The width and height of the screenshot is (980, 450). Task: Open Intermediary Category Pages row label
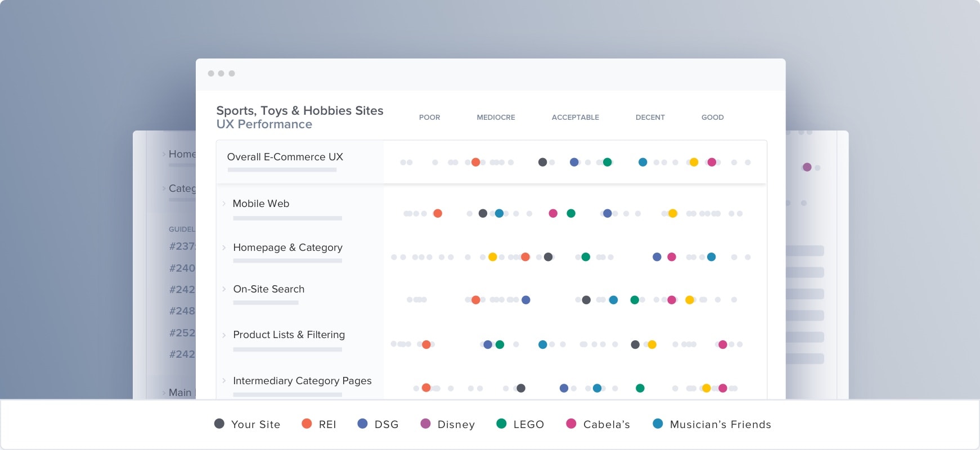pos(302,381)
